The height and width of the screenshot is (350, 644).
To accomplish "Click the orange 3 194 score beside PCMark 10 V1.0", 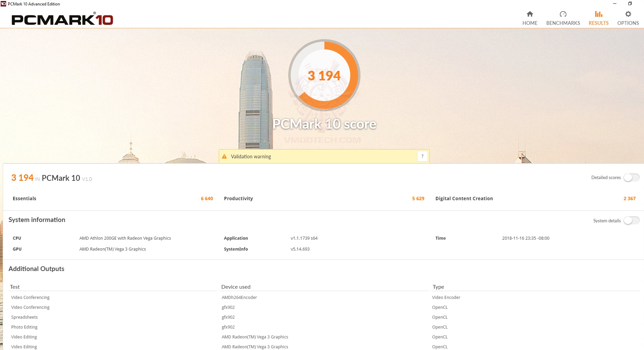I will click(22, 178).
